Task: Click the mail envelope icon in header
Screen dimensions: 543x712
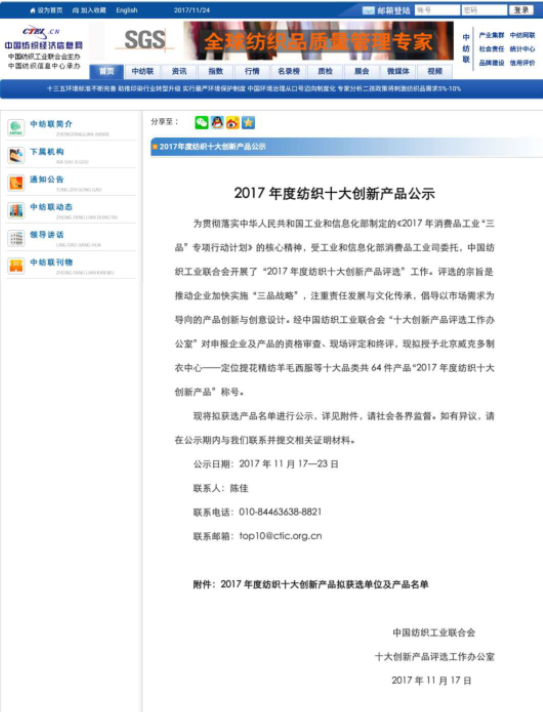Action: [x=368, y=10]
